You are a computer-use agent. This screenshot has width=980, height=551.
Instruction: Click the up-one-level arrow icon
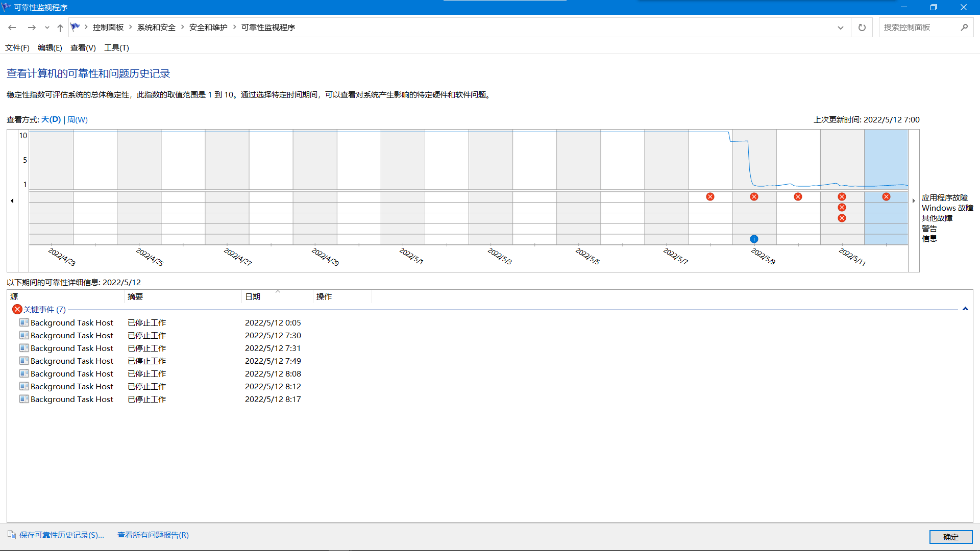(x=60, y=28)
